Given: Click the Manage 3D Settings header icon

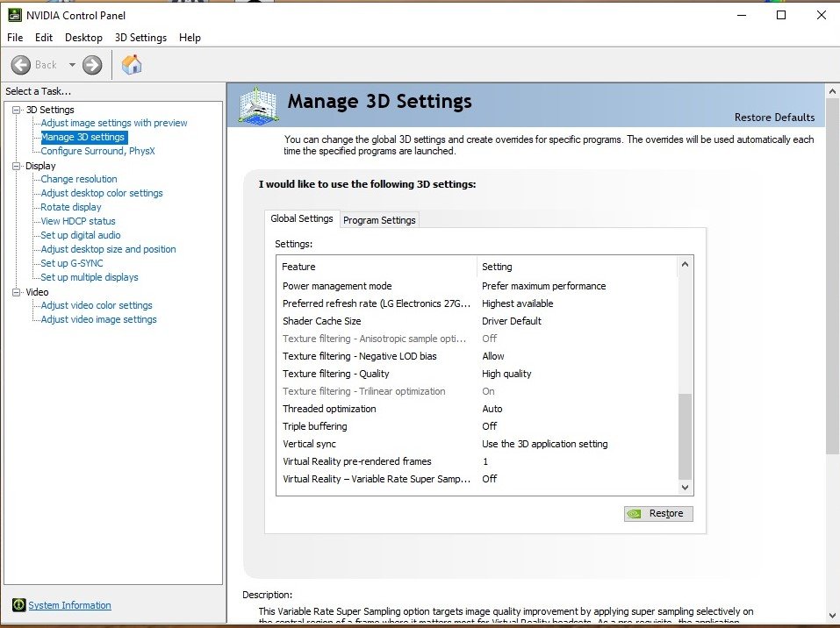Looking at the screenshot, I should (x=258, y=106).
